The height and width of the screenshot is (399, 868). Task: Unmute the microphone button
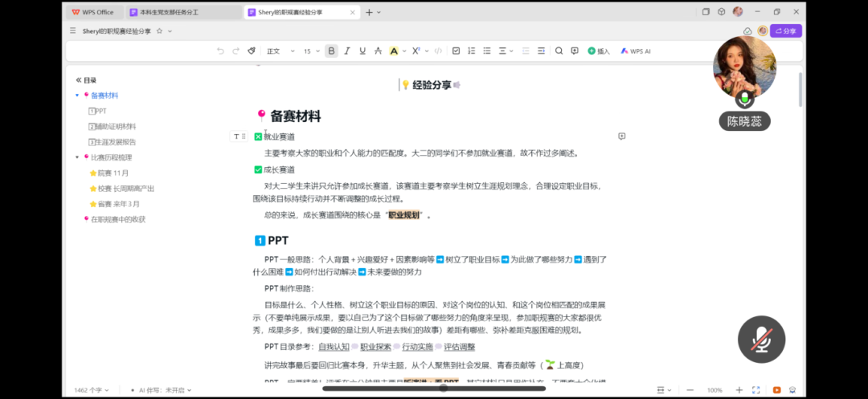[x=761, y=340]
